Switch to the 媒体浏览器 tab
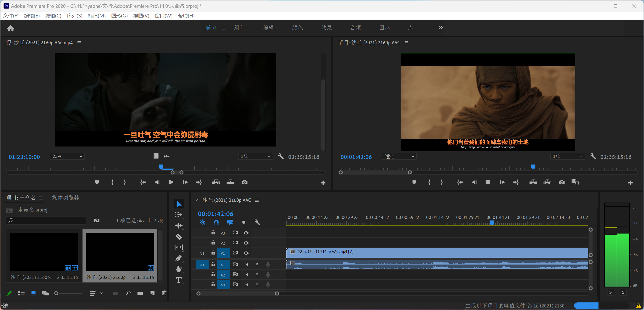 tap(65, 197)
